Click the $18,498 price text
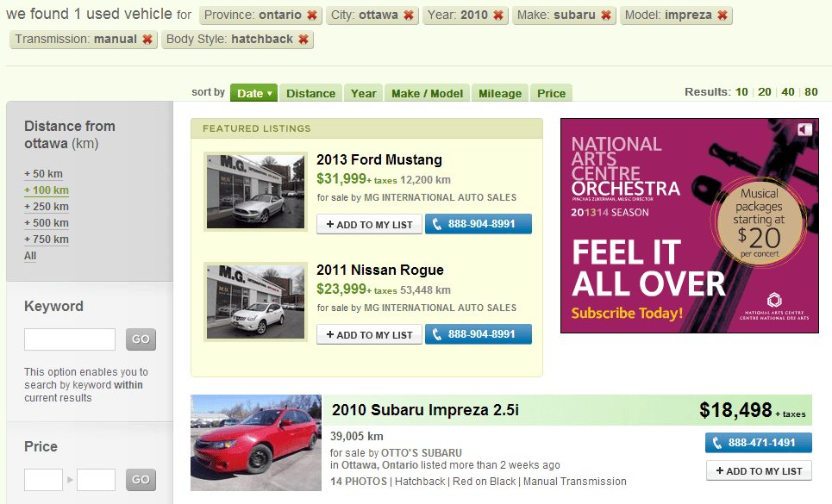832x504 pixels. click(x=735, y=410)
